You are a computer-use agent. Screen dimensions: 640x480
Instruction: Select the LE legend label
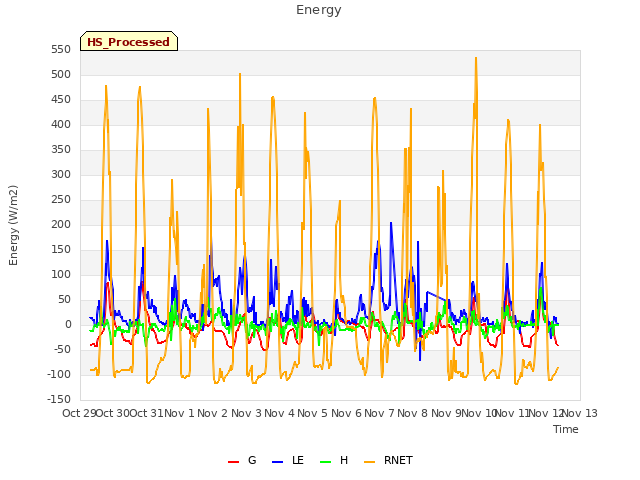(x=298, y=460)
